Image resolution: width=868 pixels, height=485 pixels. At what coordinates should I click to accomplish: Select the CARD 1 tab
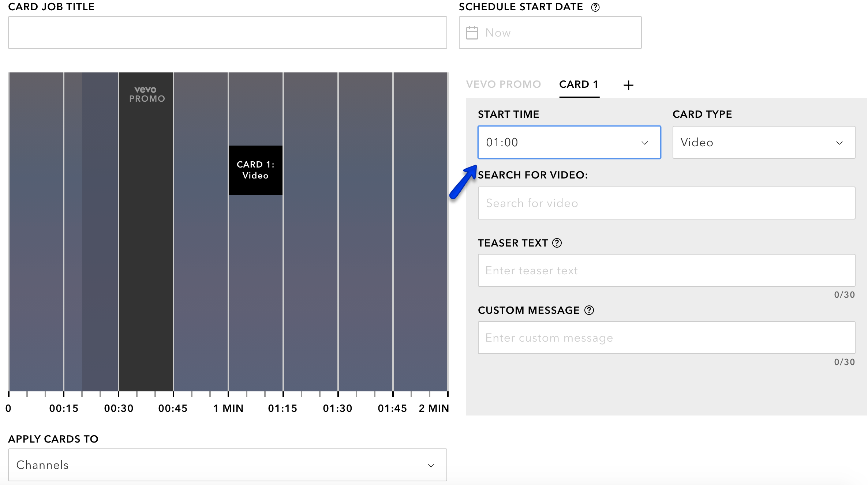[579, 84]
